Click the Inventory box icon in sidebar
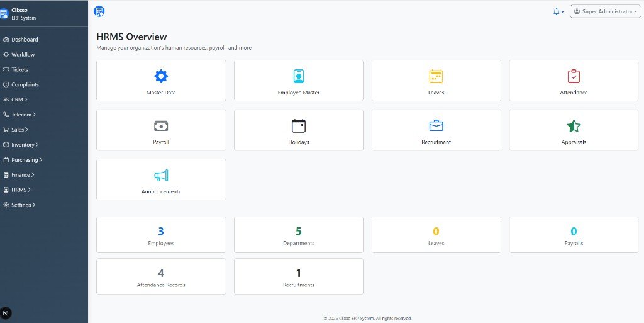 point(6,145)
